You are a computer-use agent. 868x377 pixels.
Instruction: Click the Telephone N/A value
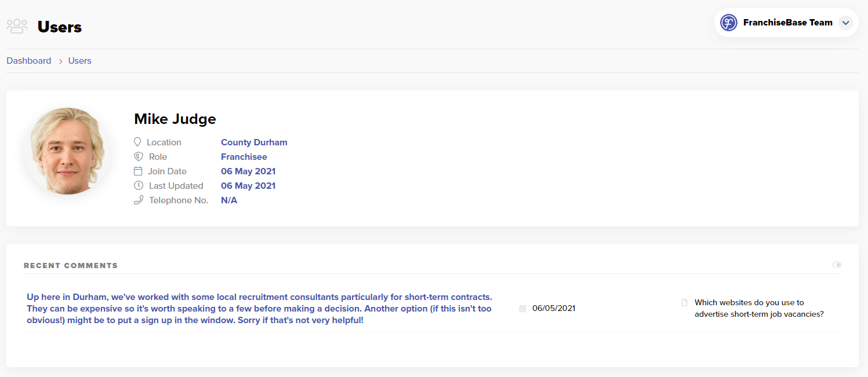pyautogui.click(x=229, y=200)
